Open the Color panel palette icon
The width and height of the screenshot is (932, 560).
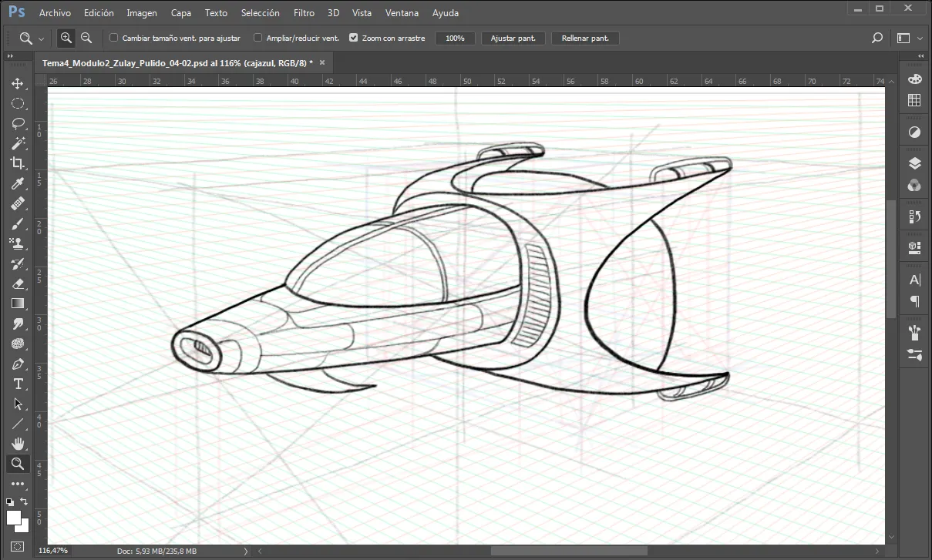(x=914, y=79)
